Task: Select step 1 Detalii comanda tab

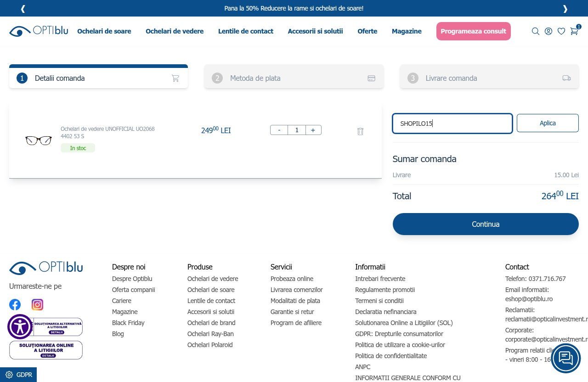Action: point(98,77)
